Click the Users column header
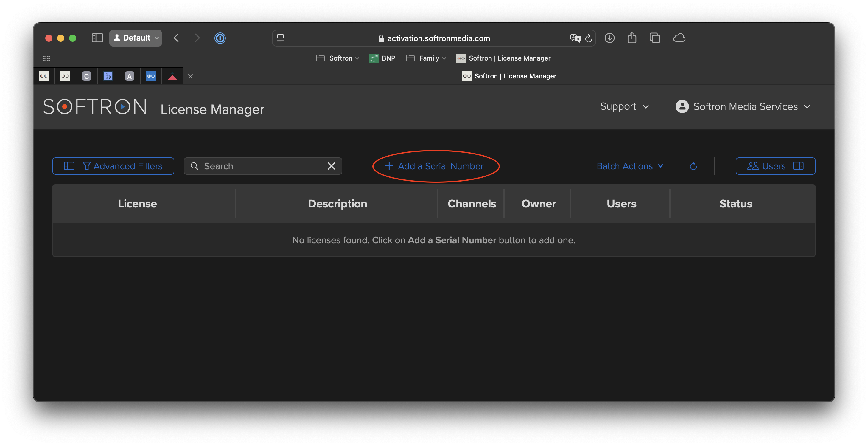The image size is (868, 446). click(621, 203)
